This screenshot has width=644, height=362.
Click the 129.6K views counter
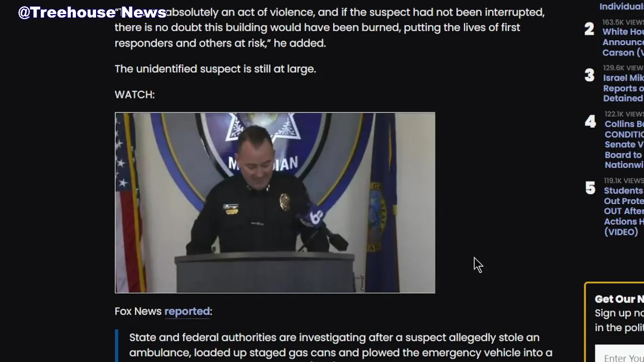(623, 68)
